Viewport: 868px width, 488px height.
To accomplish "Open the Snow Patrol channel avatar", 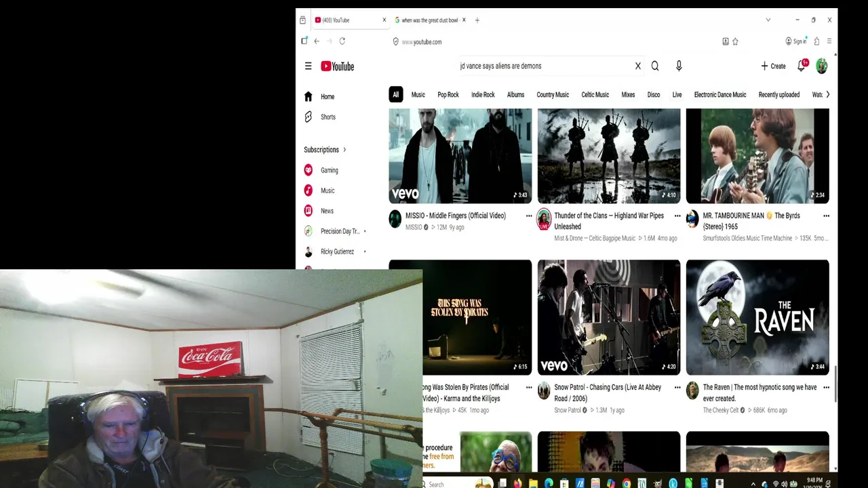I will [x=544, y=390].
